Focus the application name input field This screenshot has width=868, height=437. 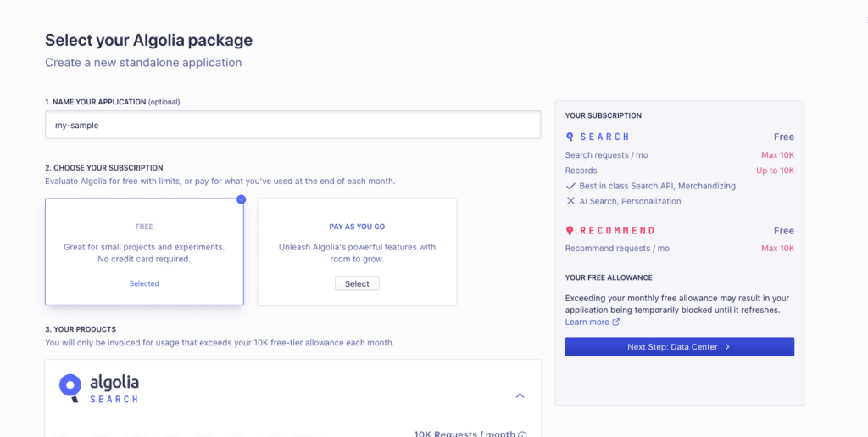(292, 126)
